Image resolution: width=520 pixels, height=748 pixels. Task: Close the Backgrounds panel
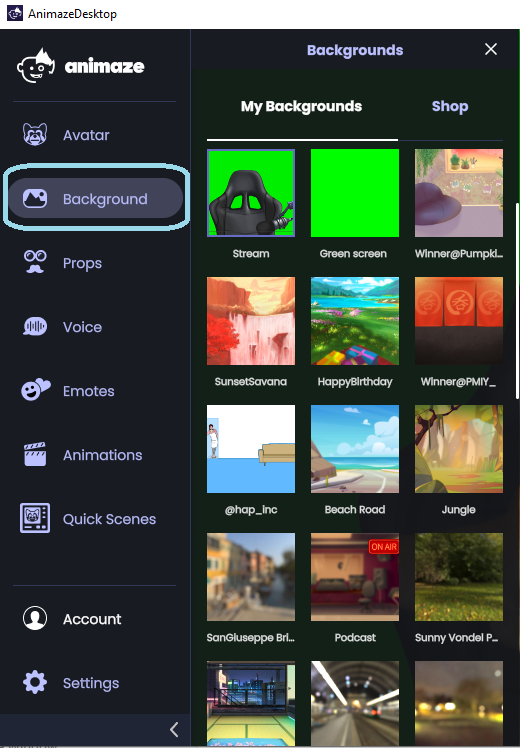(x=491, y=49)
